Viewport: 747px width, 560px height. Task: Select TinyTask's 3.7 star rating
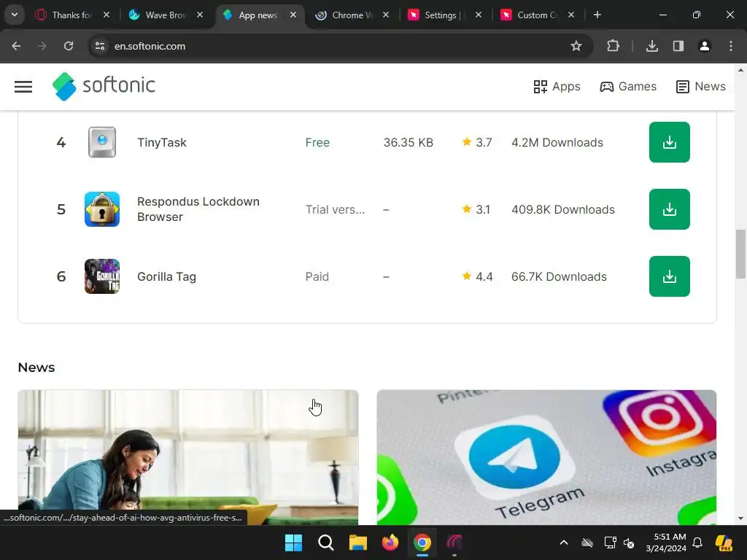477,142
